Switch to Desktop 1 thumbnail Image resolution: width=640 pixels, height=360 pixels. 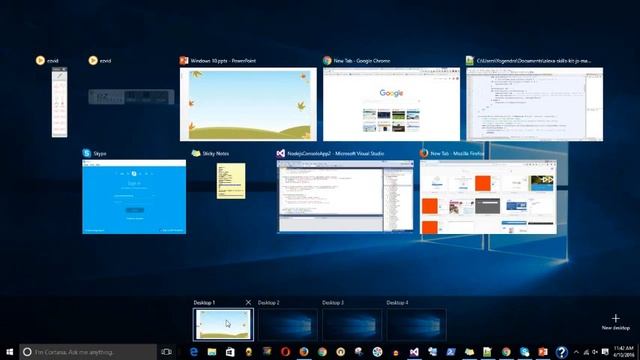223,324
